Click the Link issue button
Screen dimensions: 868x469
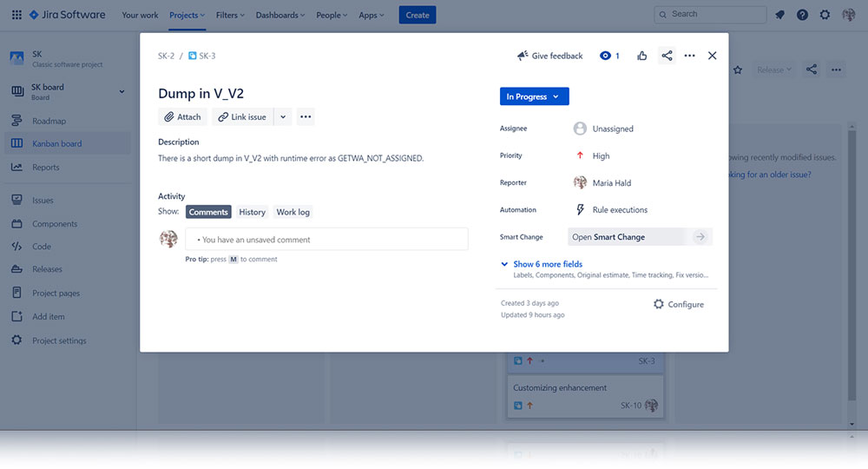[242, 117]
